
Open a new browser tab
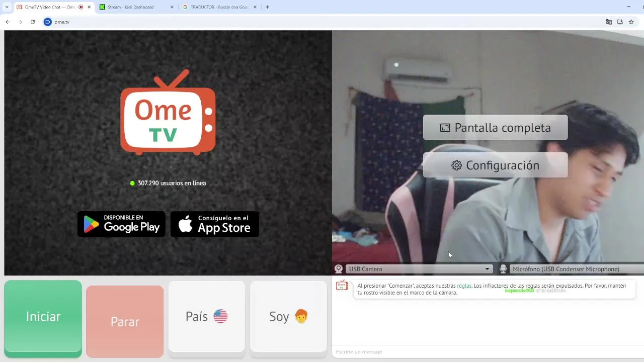(x=267, y=7)
